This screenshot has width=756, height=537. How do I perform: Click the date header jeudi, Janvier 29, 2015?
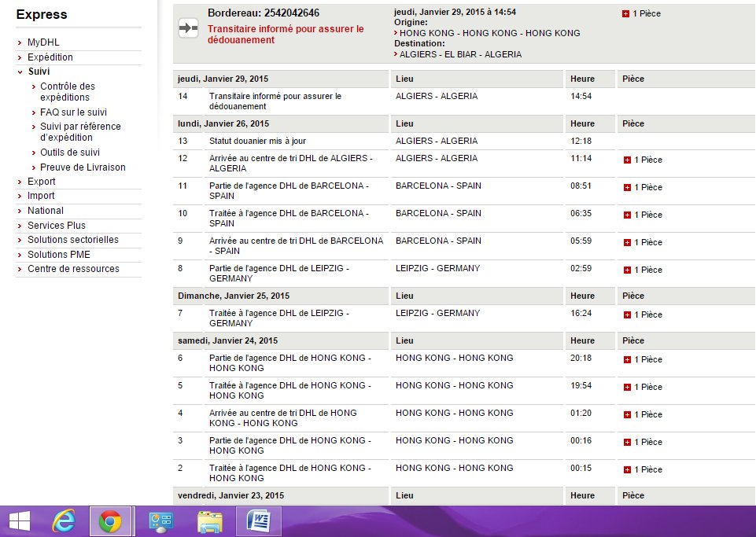(223, 79)
